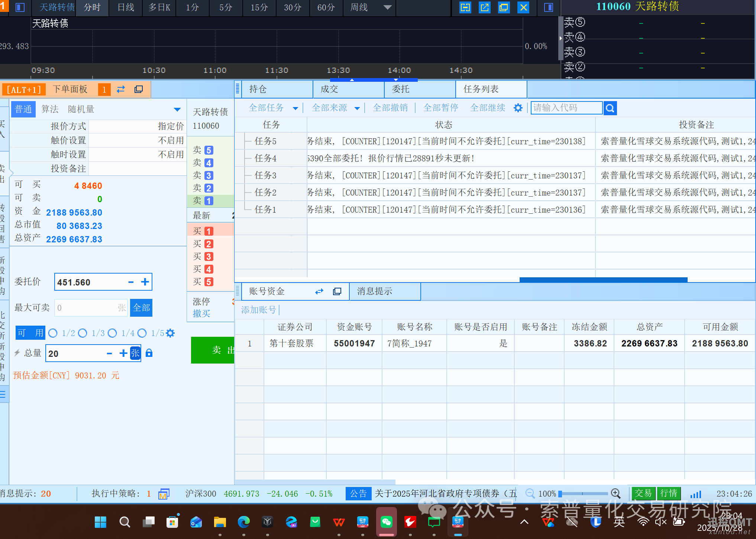The width and height of the screenshot is (756, 539).
Task: Click the magnifier search icon beside code input
Action: 610,107
